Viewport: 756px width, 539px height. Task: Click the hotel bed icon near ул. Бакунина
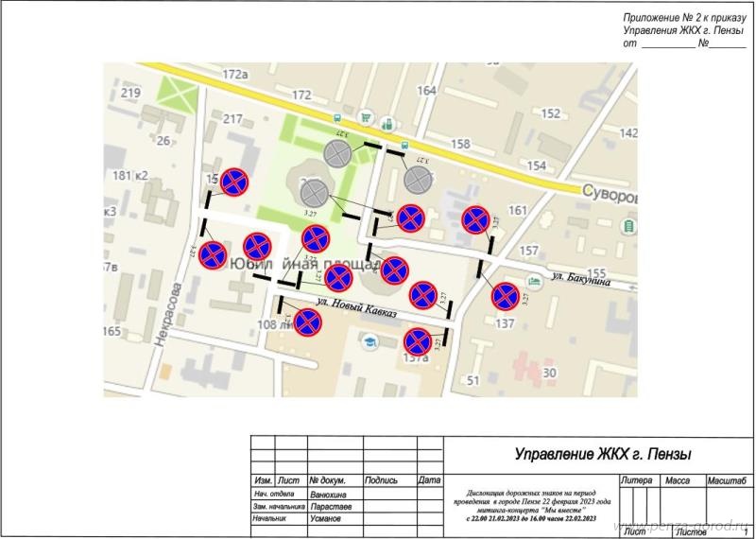(x=534, y=280)
